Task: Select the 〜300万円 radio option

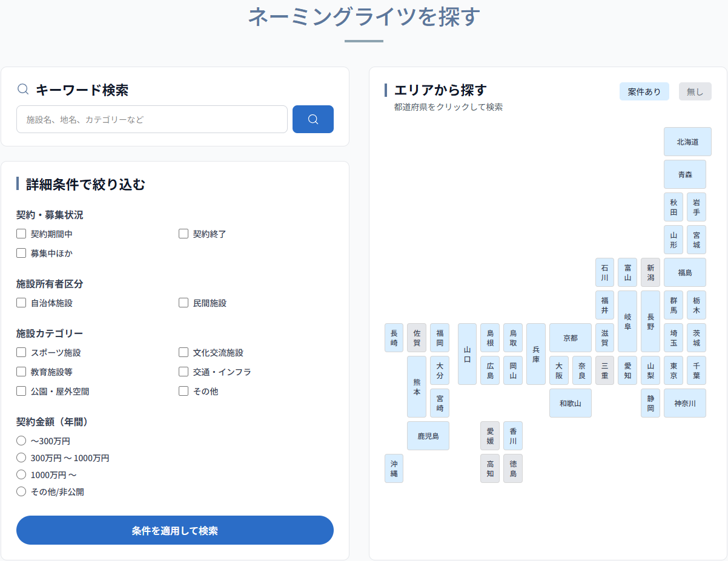Action: point(21,441)
